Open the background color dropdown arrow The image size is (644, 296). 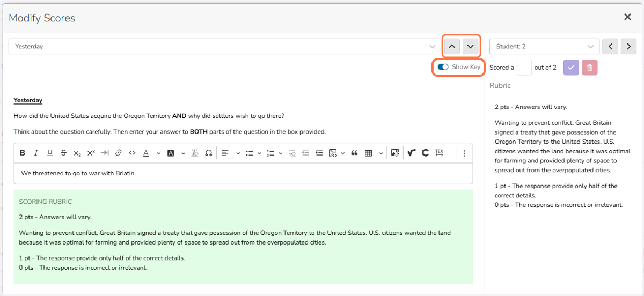click(x=184, y=153)
